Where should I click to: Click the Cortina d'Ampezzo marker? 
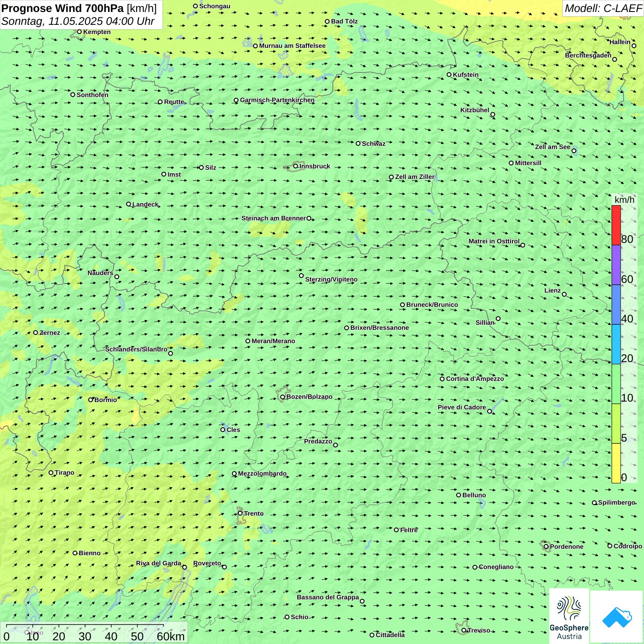[x=442, y=379]
